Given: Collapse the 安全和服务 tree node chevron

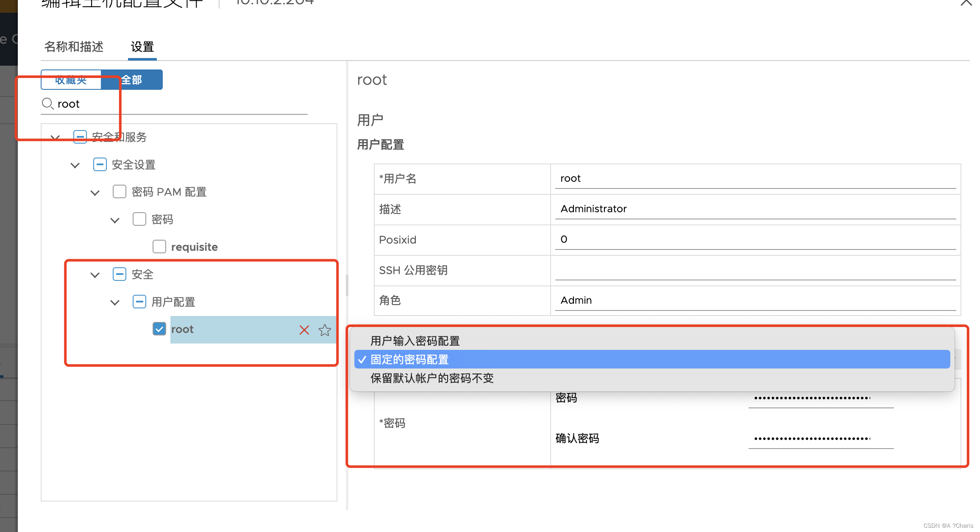Looking at the screenshot, I should [55, 137].
